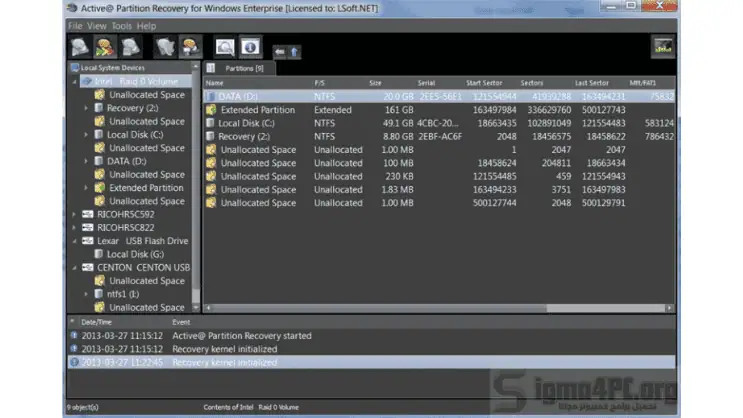Sort partitions by the Size column header
Screen dimensions: 743x418
coord(375,82)
